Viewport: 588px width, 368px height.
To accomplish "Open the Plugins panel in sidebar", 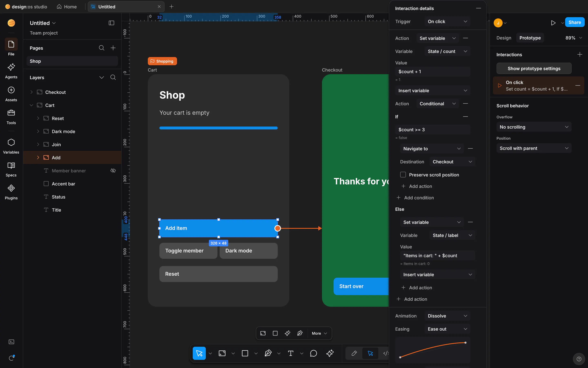I will [x=11, y=192].
